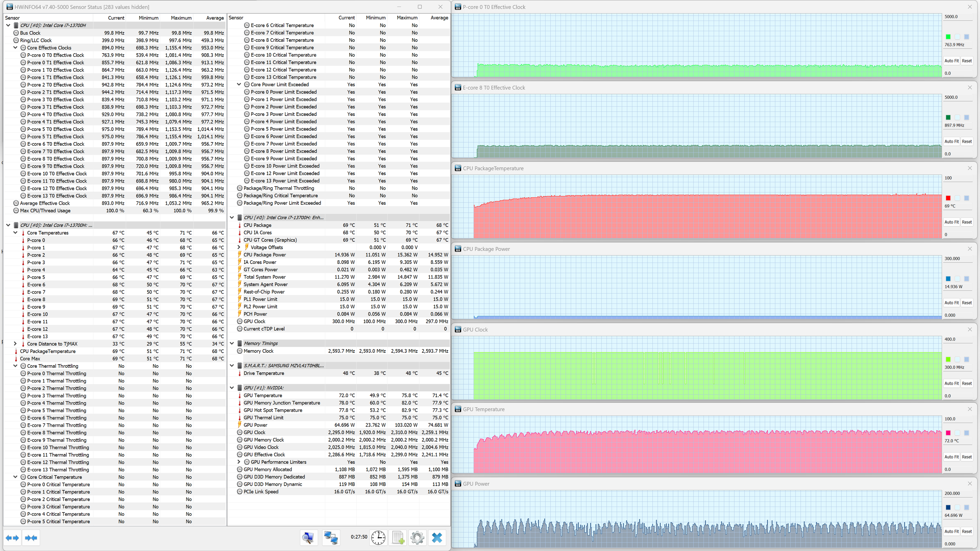
Task: Collapse the Core Effective Clocks tree node
Action: (16, 48)
